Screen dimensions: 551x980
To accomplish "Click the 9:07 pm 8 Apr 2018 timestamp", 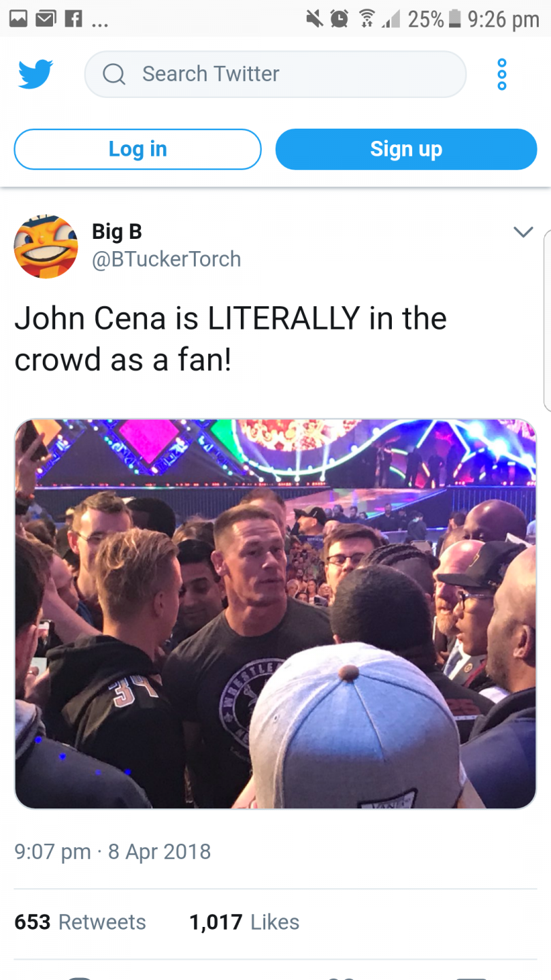I will [113, 851].
